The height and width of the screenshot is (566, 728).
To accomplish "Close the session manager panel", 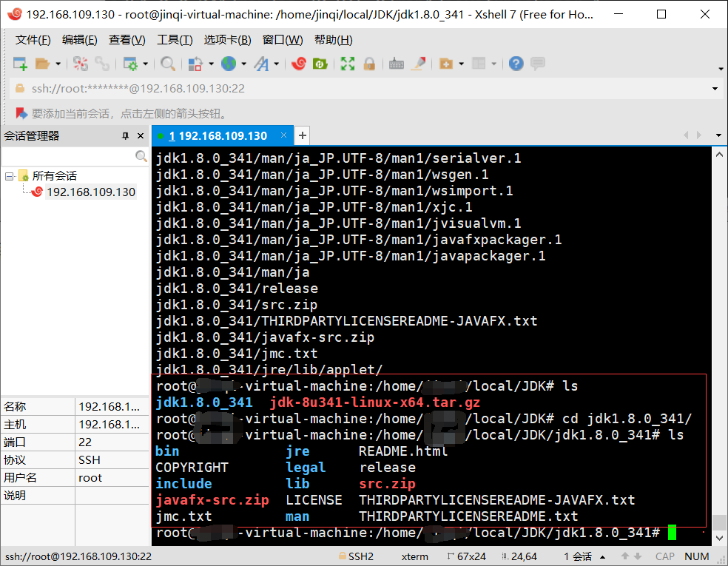I will [x=141, y=135].
